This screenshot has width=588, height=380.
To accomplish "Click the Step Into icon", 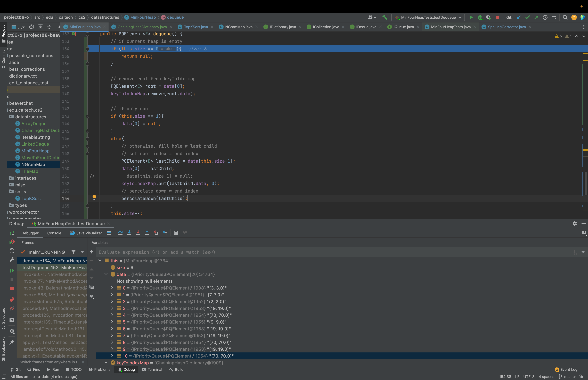I will [129, 233].
